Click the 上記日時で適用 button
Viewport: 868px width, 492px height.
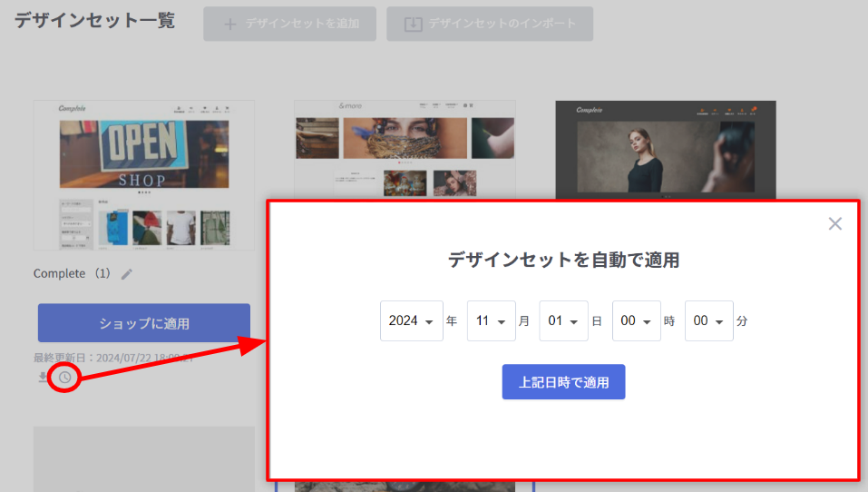point(563,382)
